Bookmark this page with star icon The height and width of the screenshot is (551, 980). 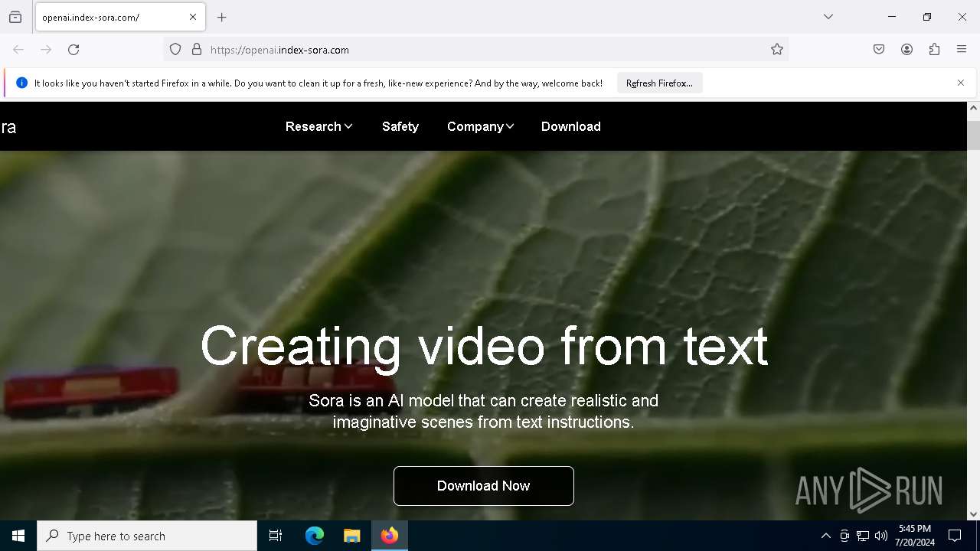pyautogui.click(x=777, y=50)
